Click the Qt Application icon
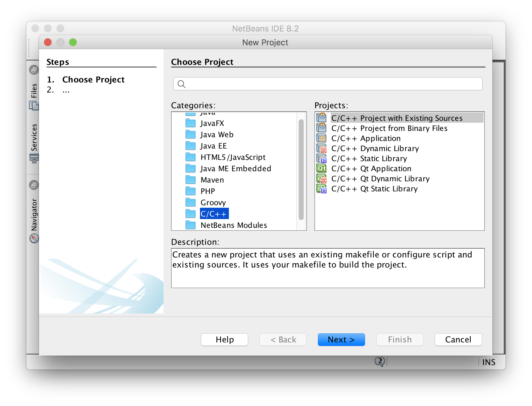Image resolution: width=532 pixels, height=406 pixels. [x=321, y=168]
